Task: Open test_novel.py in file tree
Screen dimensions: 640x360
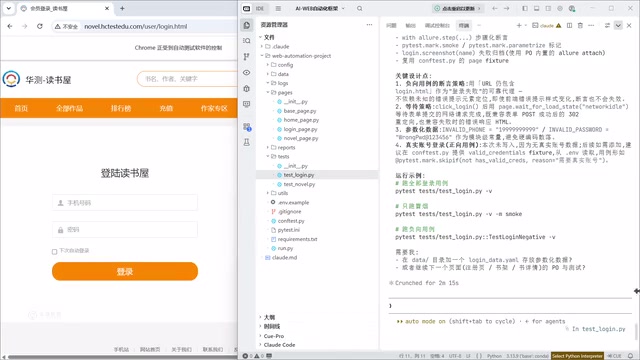Action: pyautogui.click(x=299, y=184)
